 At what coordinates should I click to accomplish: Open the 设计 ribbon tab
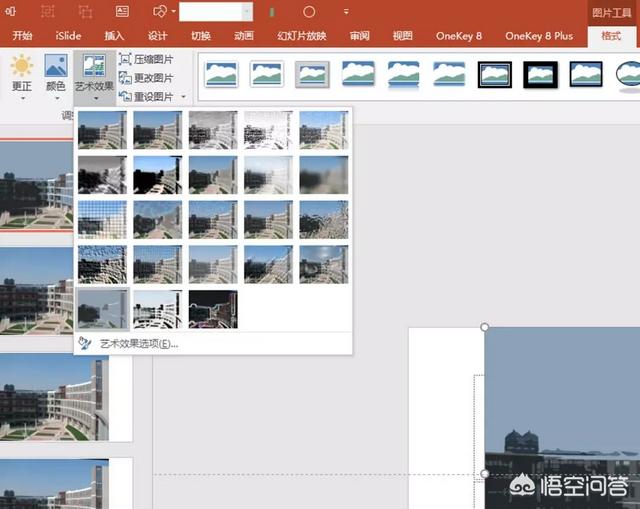158,36
